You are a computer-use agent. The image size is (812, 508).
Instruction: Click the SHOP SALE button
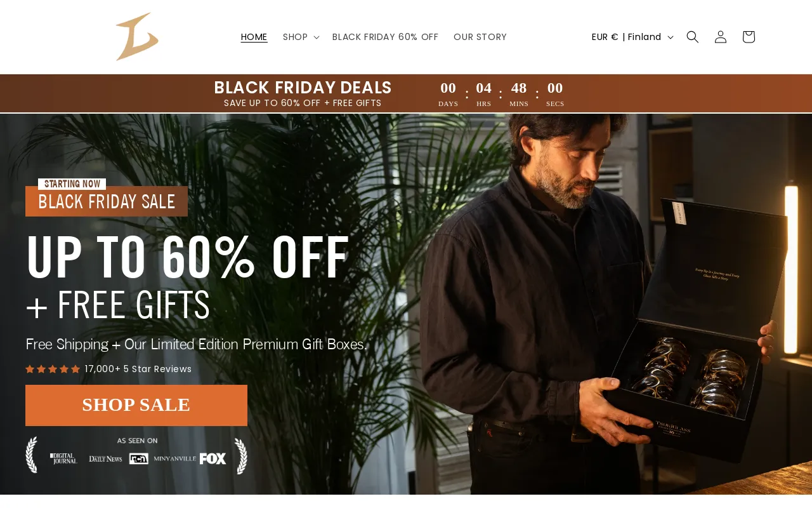pos(136,405)
